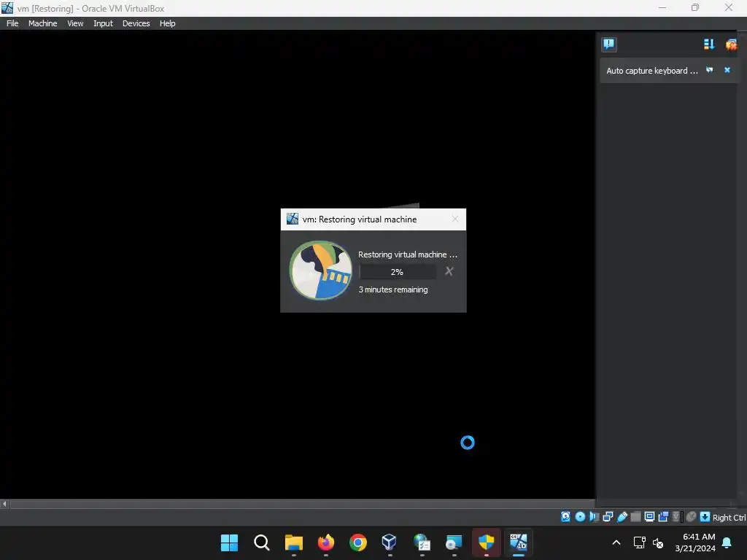Viewport: 747px width, 560px height.
Task: Click the 2% restore progress bar
Action: pyautogui.click(x=398, y=272)
